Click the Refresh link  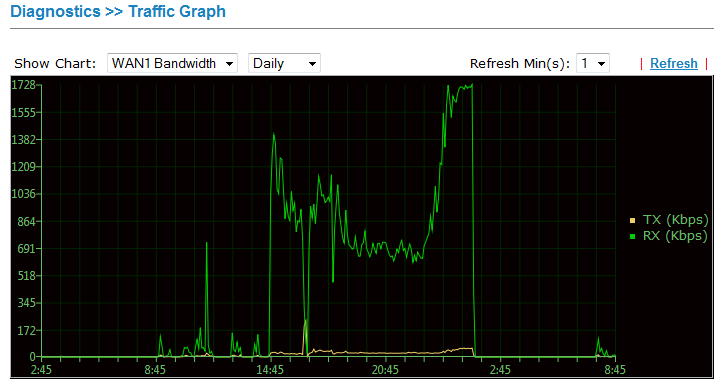point(673,63)
